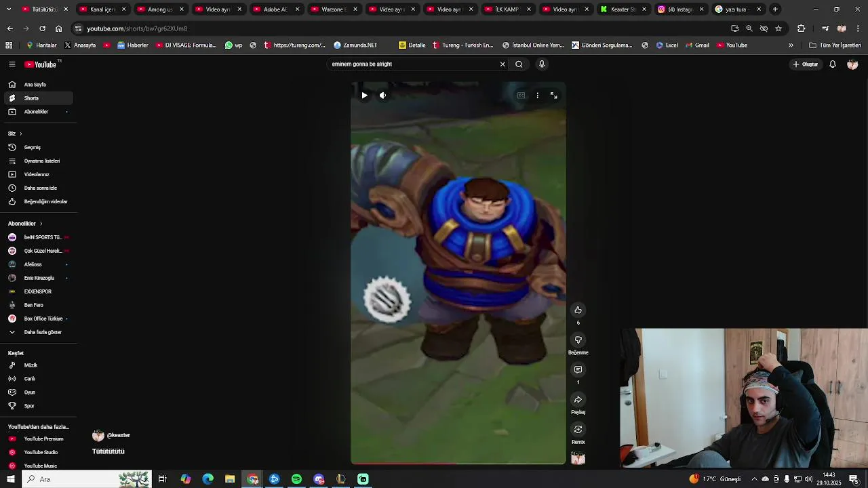
Task: Clear the search box text
Action: click(502, 64)
